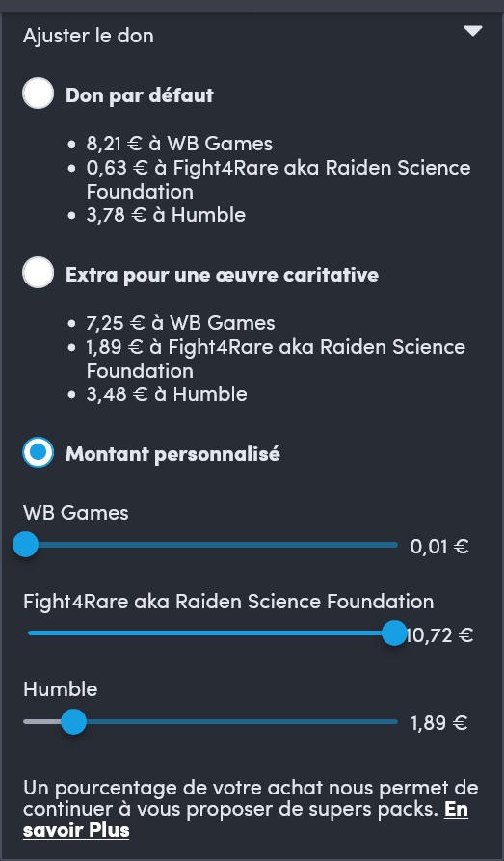Select the Don par défaut radio button
The height and width of the screenshot is (861, 504).
click(x=39, y=94)
